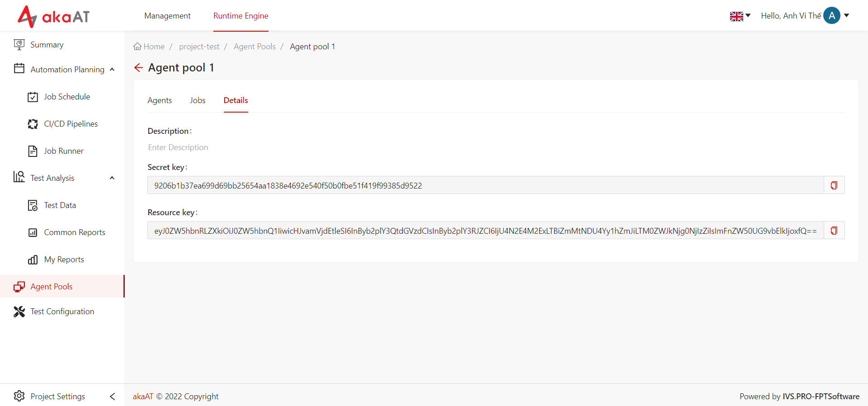Click the My Reports bar chart icon
Image resolution: width=868 pixels, height=406 pixels.
click(x=33, y=260)
